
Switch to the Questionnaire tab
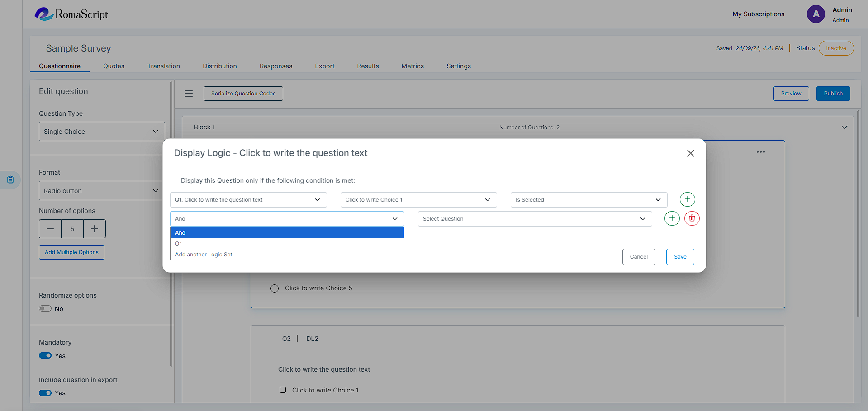click(x=60, y=66)
